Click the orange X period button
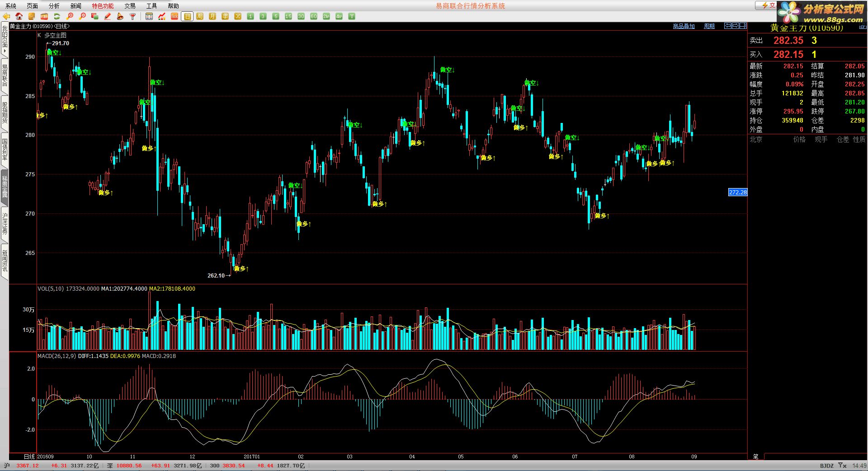 click(238, 16)
